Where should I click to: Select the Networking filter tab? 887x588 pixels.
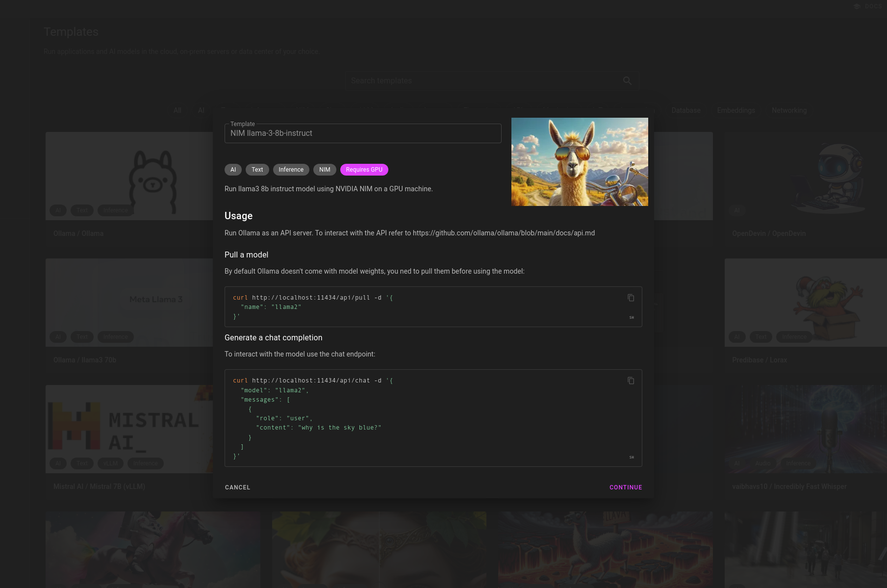tap(789, 110)
